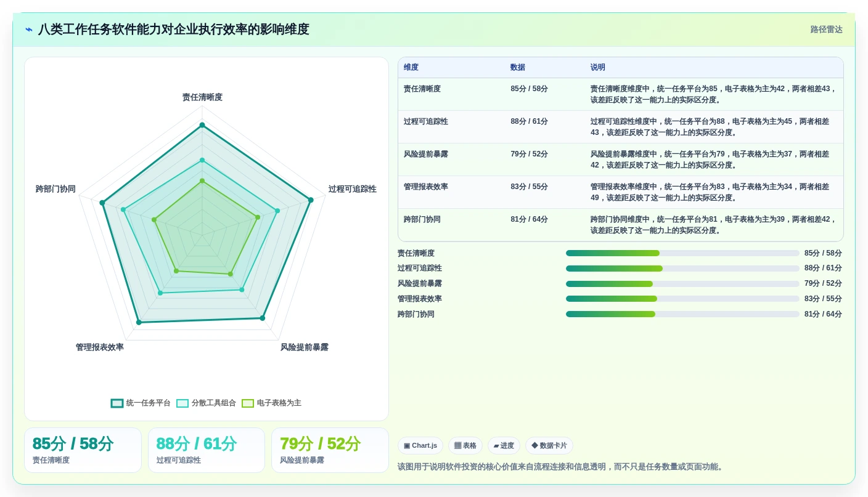Click the 表格 tag chip

point(465,445)
